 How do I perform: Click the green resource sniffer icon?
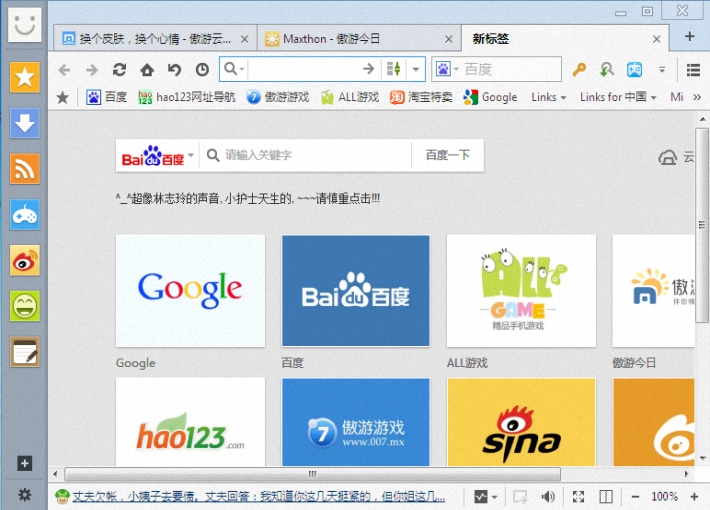607,69
